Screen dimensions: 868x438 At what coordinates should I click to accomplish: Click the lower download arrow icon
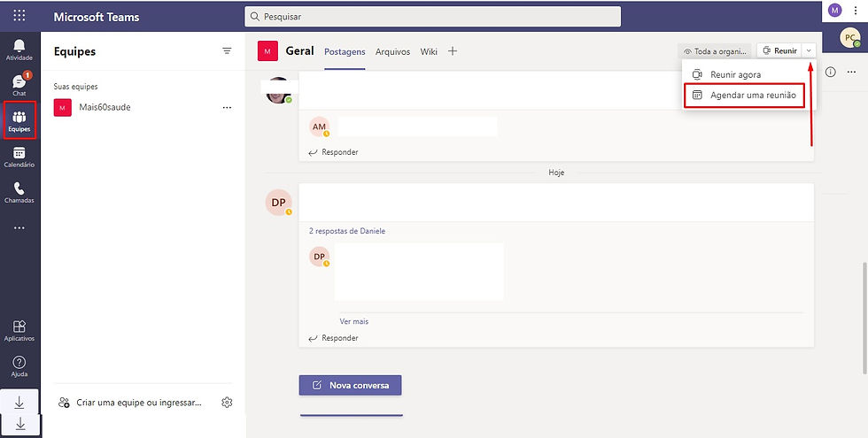[x=20, y=424]
